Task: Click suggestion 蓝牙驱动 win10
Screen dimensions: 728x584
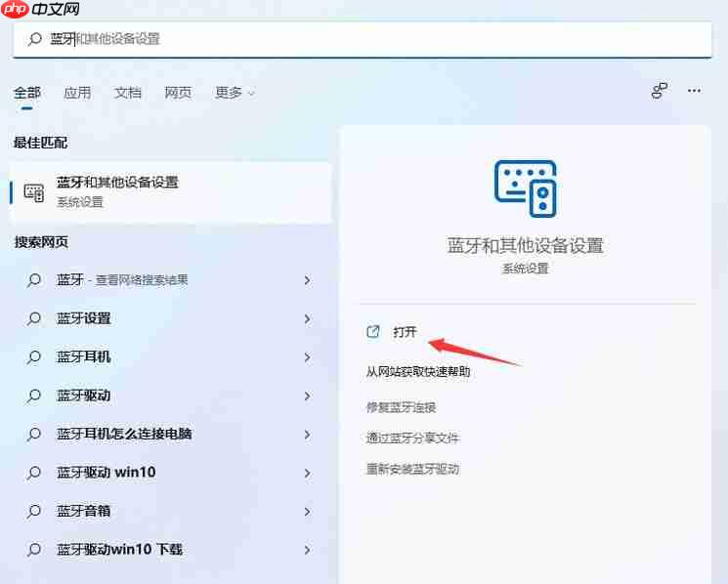Action: 106,473
